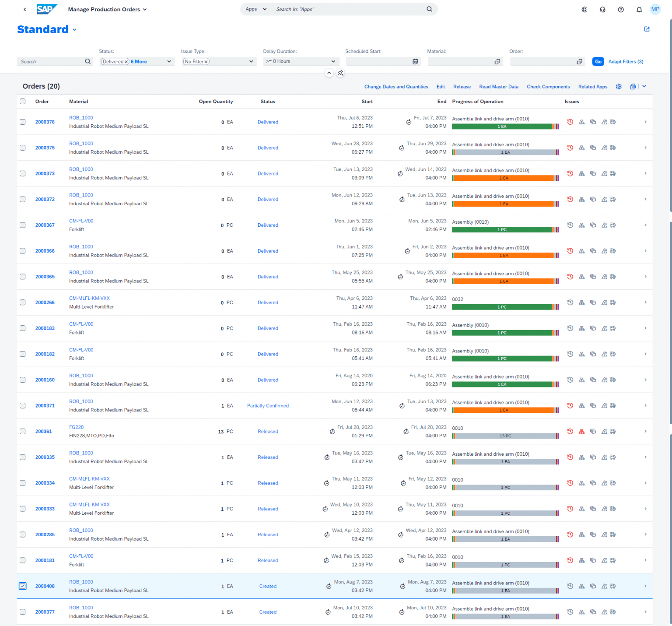Screen dimensions: 672x626
Task: Click the export to spreadsheet icon
Action: pos(633,86)
